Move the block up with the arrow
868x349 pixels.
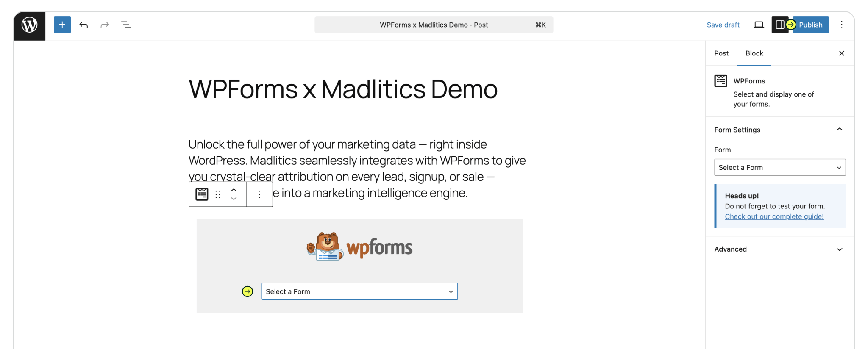[x=234, y=190]
